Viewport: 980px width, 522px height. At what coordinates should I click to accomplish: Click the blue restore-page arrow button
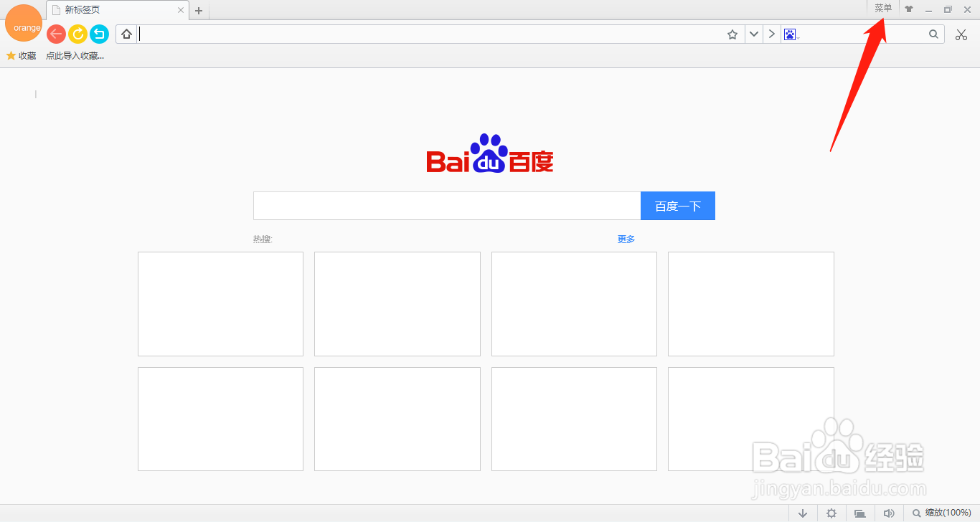click(99, 34)
